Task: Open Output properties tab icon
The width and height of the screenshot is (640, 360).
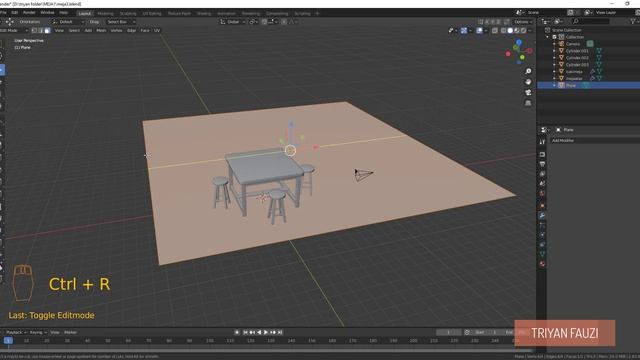Action: pos(542,164)
